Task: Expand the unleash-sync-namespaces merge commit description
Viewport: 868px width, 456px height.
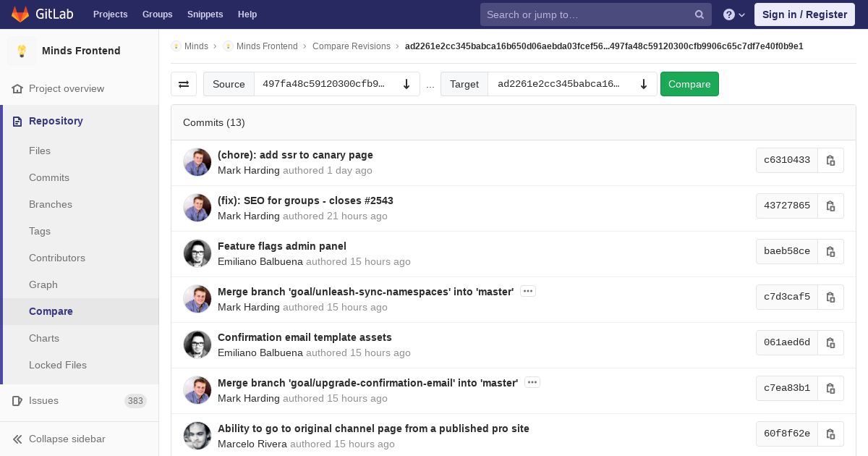Action: tap(528, 291)
